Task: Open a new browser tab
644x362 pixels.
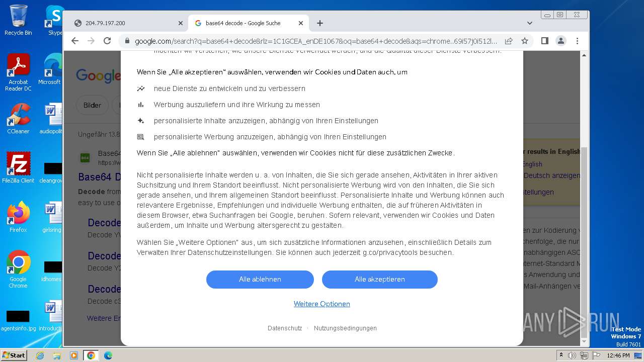Action: pyautogui.click(x=320, y=23)
